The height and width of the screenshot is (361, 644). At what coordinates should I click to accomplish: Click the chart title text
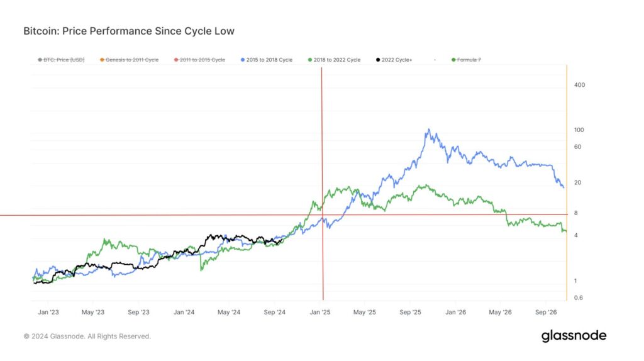129,31
